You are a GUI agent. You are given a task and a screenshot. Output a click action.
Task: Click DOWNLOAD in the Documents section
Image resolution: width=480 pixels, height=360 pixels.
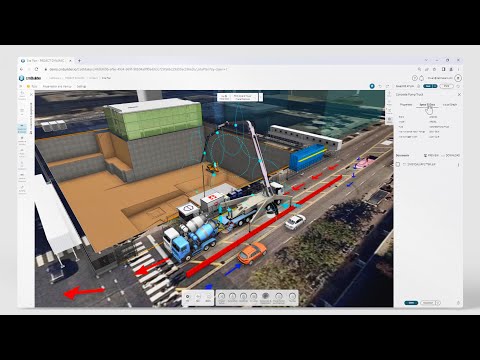[x=451, y=156]
